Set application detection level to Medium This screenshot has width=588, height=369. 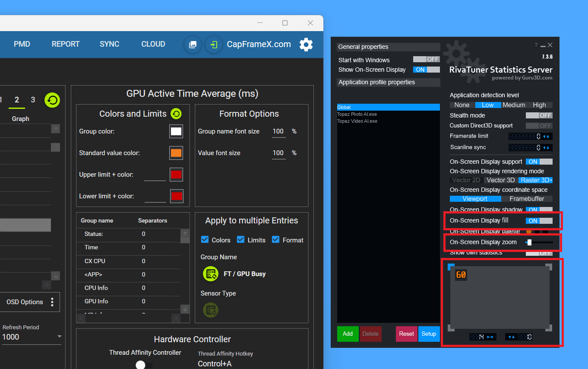514,105
